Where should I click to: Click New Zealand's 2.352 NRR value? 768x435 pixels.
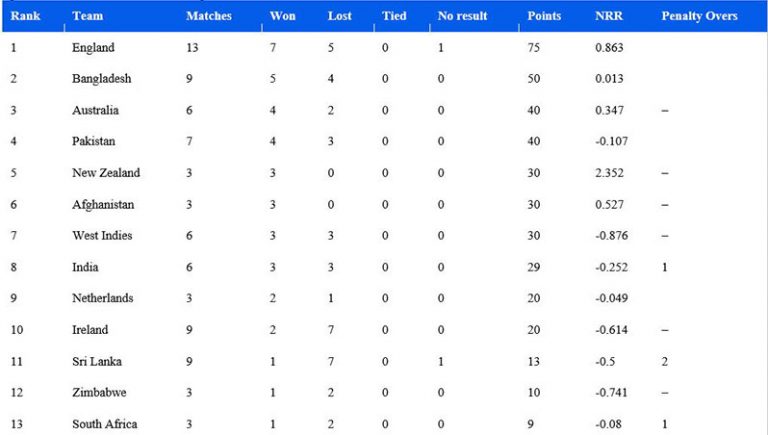609,173
